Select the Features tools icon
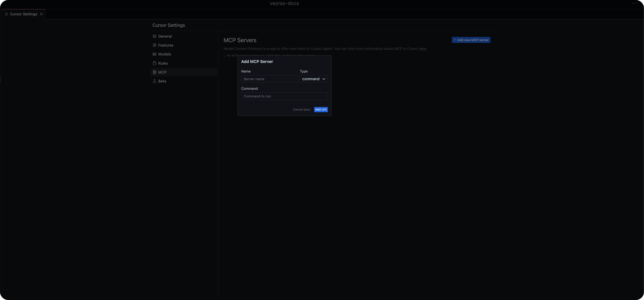This screenshot has height=300, width=644. click(x=155, y=45)
